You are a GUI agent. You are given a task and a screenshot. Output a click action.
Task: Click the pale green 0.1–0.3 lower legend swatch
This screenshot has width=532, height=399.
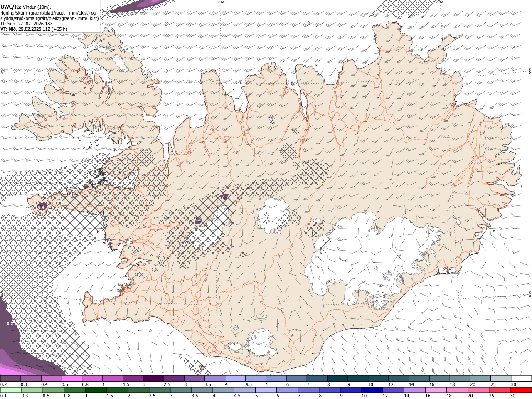tap(11, 390)
